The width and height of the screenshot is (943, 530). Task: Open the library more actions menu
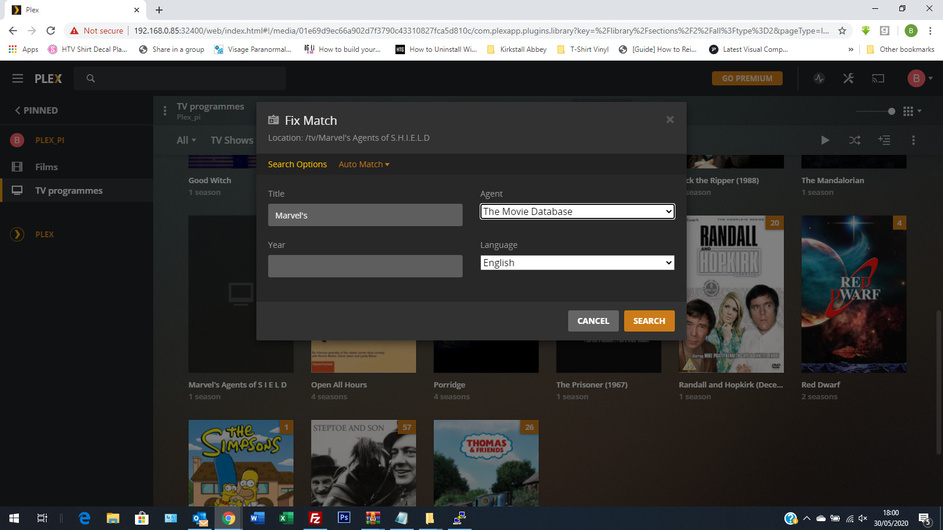(913, 140)
